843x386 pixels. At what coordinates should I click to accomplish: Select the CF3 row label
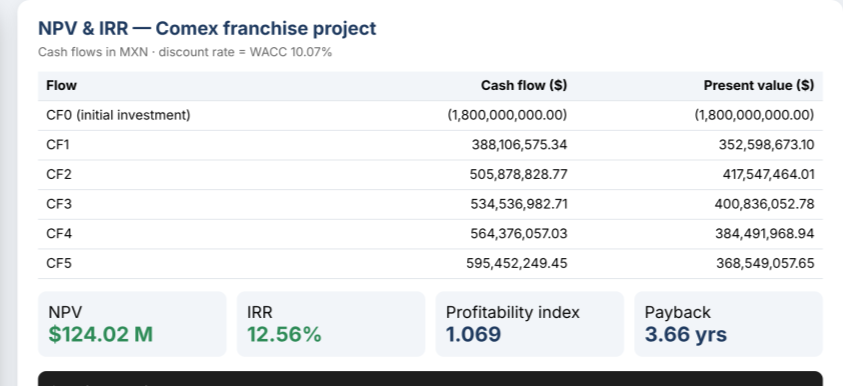(x=59, y=204)
